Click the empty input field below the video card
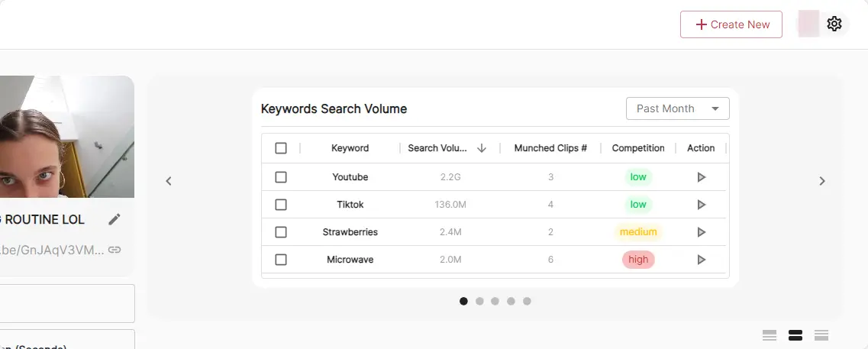868x349 pixels. point(67,304)
